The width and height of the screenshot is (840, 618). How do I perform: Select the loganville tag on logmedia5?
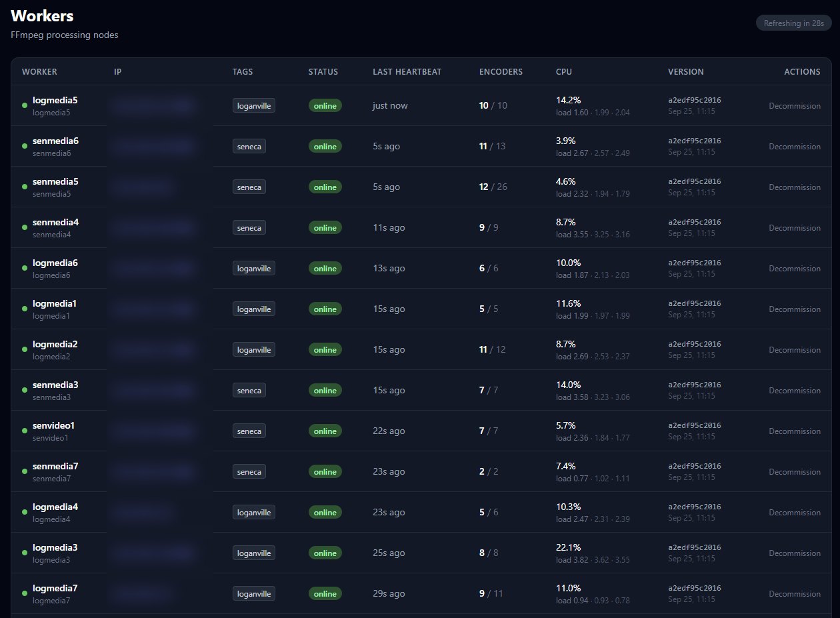[x=254, y=105]
